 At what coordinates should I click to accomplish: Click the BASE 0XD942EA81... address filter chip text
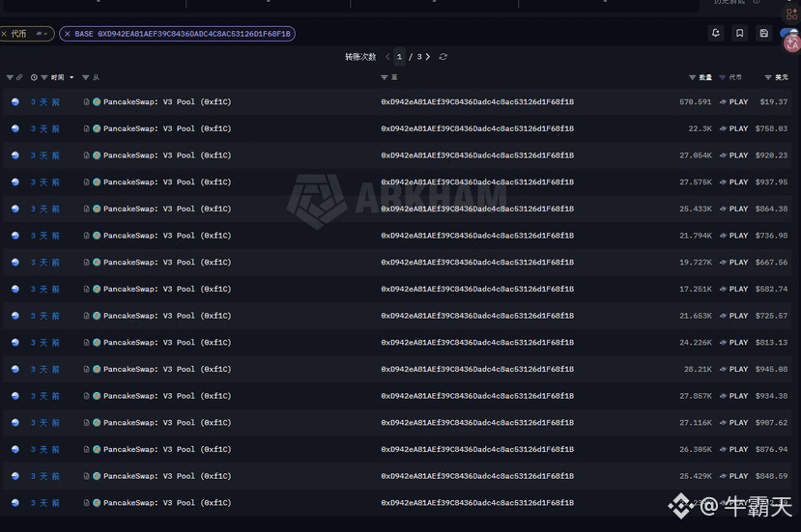[x=183, y=34]
